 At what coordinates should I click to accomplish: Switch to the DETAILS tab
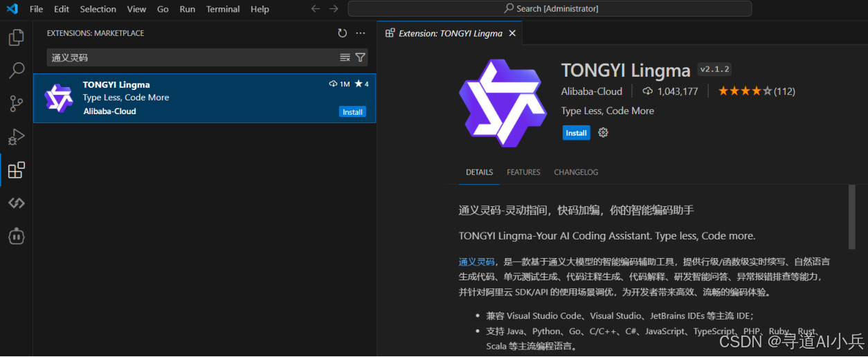(x=480, y=172)
